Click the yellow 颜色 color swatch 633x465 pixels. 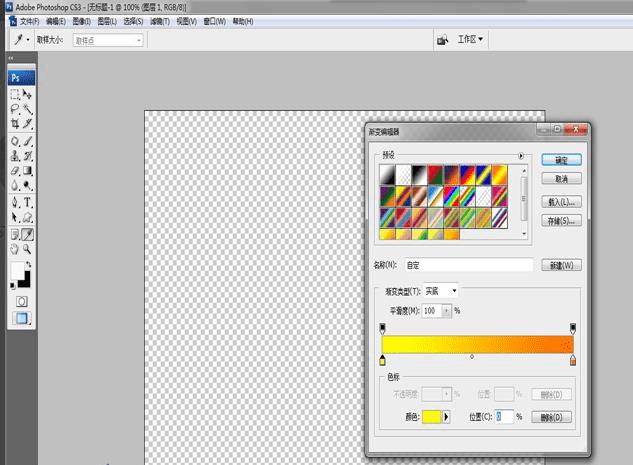pyautogui.click(x=432, y=417)
